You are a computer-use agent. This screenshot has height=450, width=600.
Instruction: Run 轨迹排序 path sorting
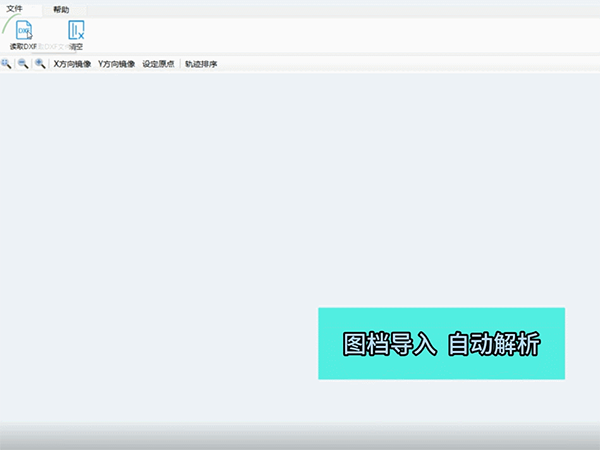coord(201,64)
